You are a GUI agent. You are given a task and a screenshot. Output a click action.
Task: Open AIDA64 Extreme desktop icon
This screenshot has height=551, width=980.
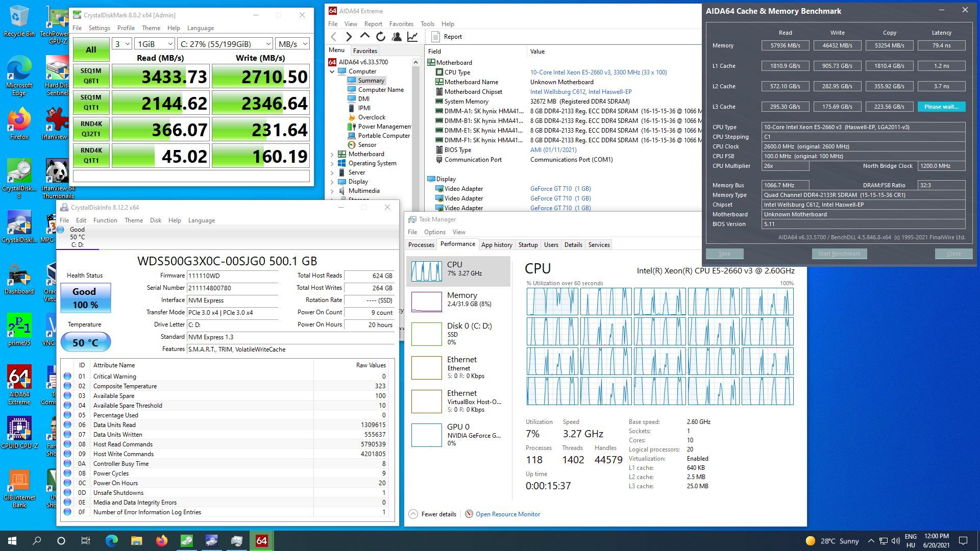[19, 385]
